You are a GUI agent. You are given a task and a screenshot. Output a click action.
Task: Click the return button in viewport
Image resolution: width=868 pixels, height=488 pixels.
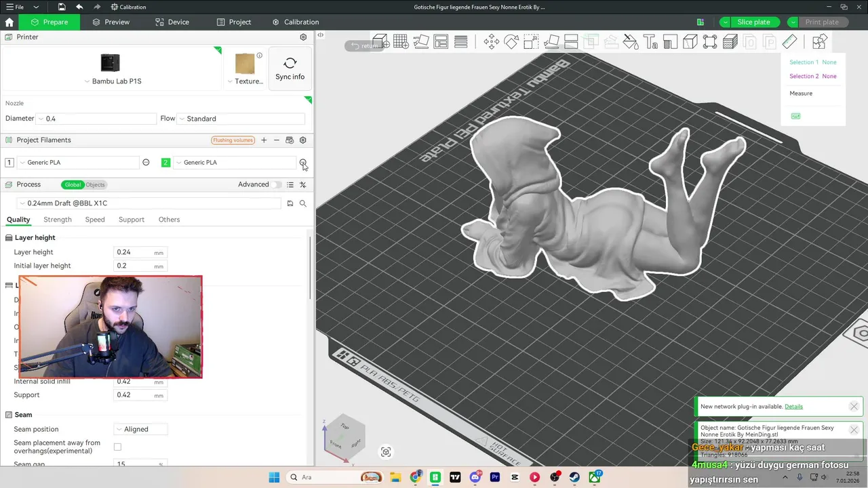pyautogui.click(x=364, y=46)
